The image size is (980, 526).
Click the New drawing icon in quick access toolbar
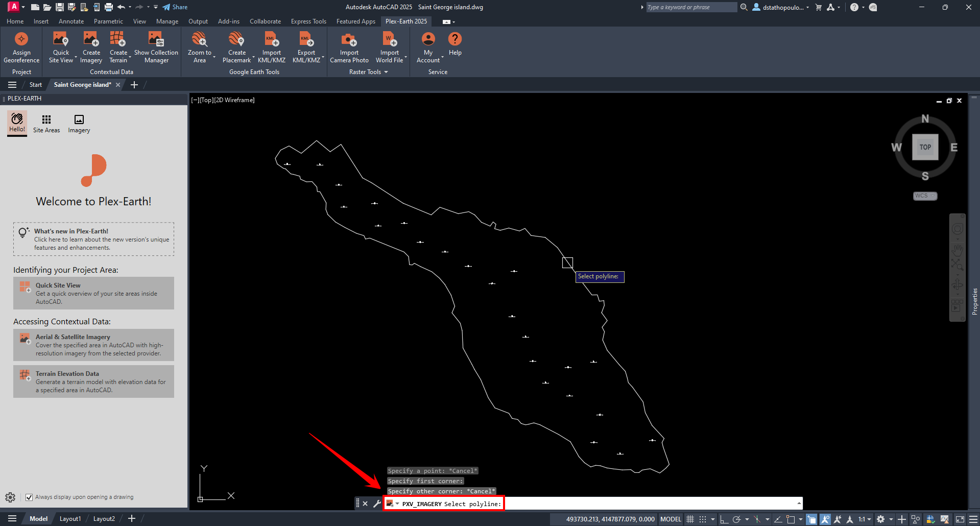(x=35, y=7)
